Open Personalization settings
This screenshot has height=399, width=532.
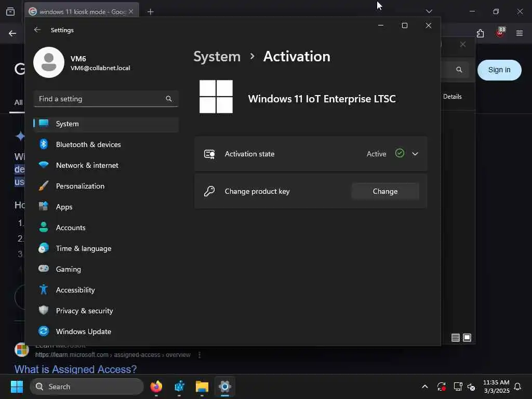point(106,186)
